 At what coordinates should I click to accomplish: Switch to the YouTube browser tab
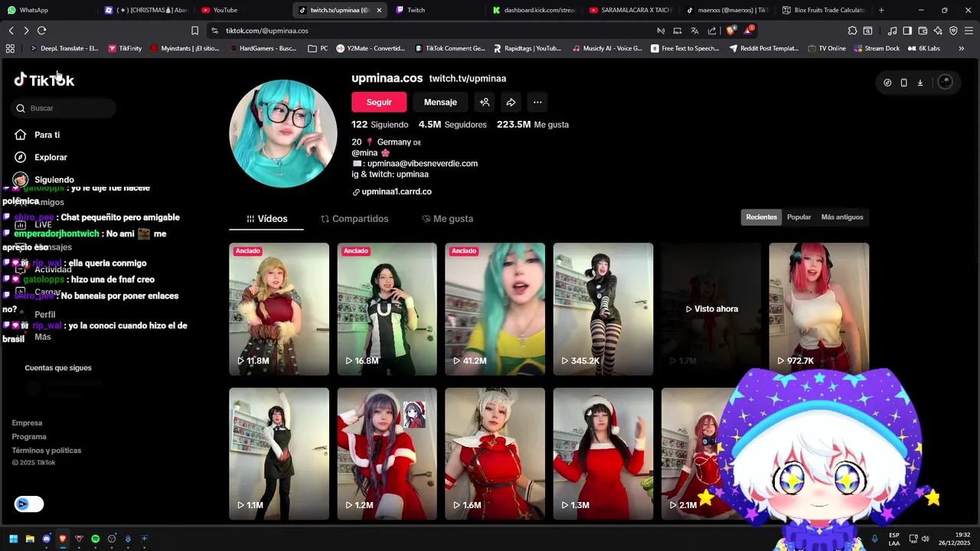[243, 10]
